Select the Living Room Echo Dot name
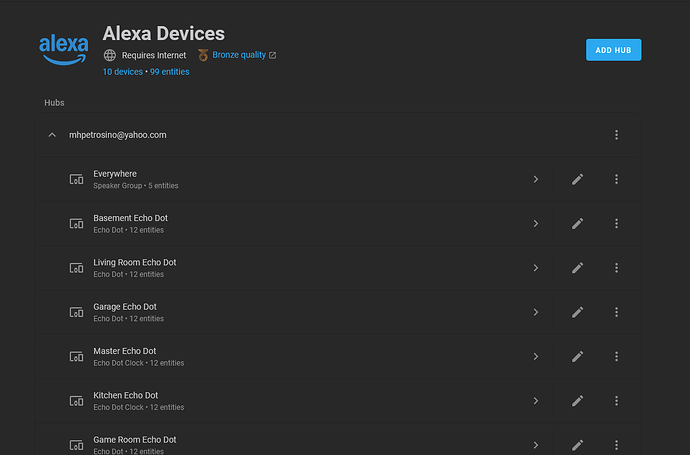Image resolution: width=690 pixels, height=455 pixels. (x=135, y=263)
